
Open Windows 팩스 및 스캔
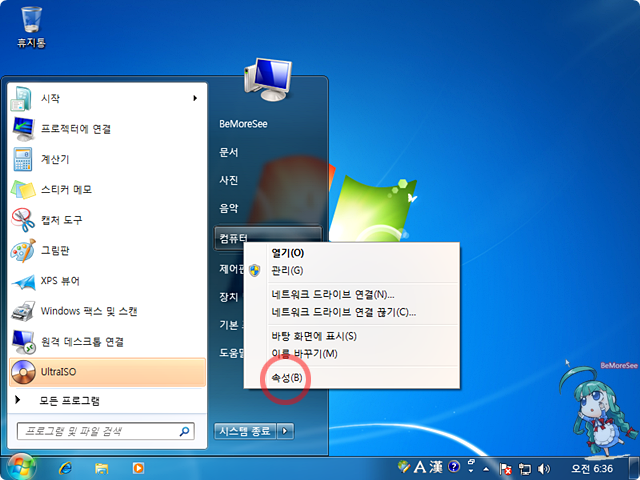coord(88,311)
